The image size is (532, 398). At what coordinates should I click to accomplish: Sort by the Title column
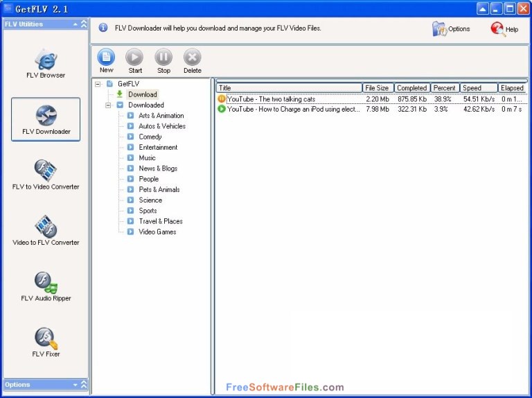pyautogui.click(x=289, y=88)
